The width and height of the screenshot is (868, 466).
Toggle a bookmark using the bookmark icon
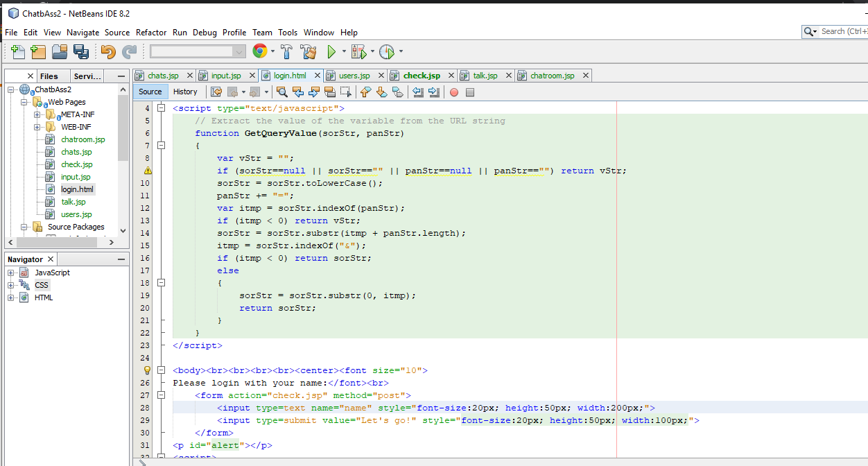399,92
